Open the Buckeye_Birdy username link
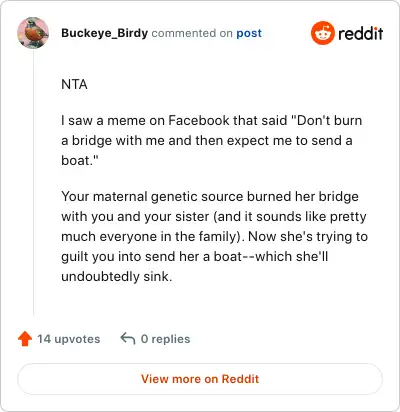Viewport: 400px width, 412px height. (x=104, y=33)
